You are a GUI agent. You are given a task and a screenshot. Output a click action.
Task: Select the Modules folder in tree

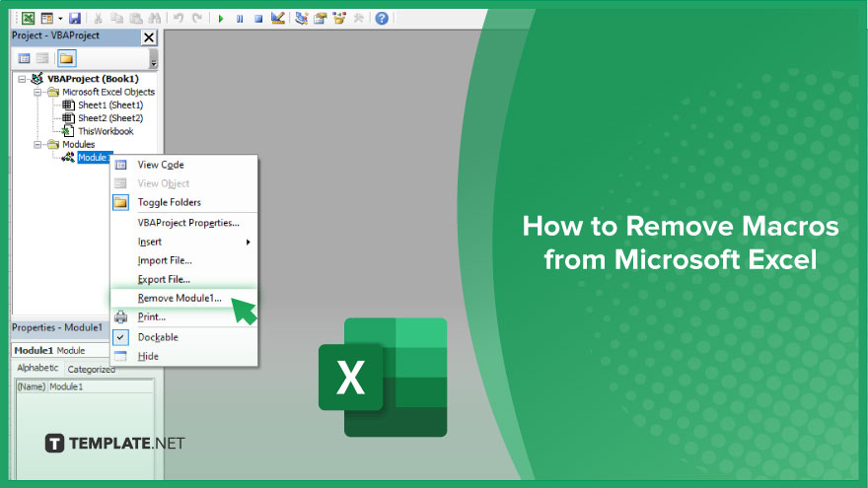coord(78,144)
